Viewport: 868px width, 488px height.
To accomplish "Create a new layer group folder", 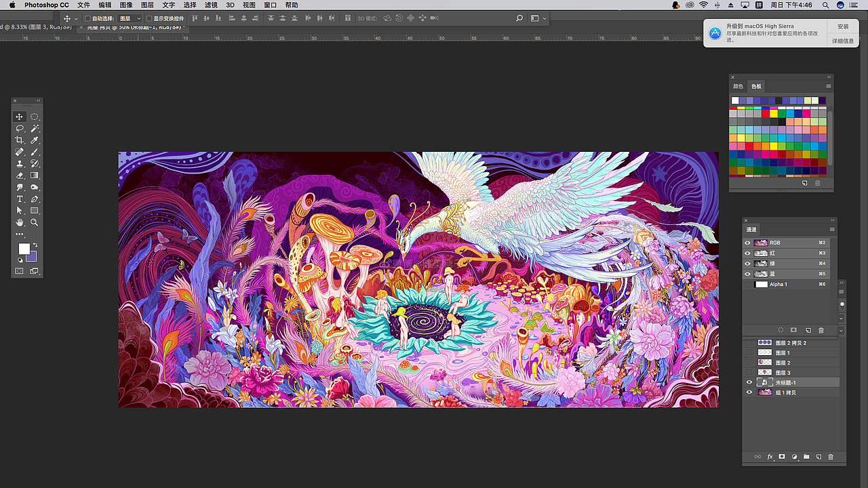I will [806, 457].
